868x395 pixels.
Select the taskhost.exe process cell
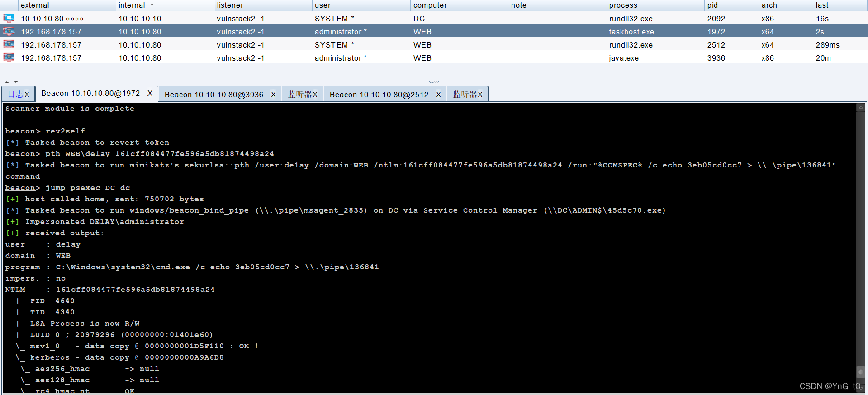coord(631,32)
